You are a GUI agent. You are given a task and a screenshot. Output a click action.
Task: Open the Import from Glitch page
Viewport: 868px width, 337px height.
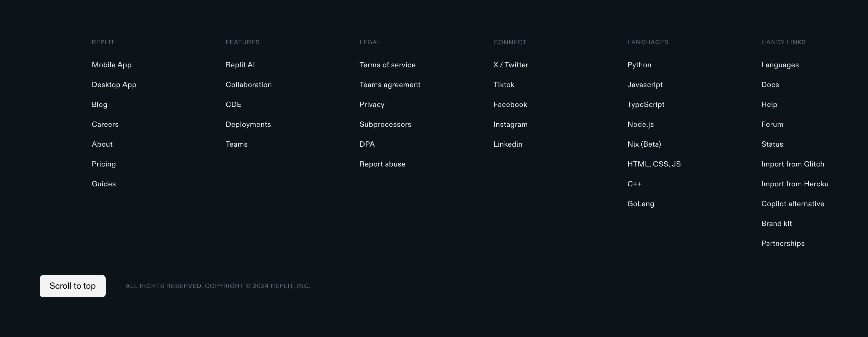tap(793, 164)
